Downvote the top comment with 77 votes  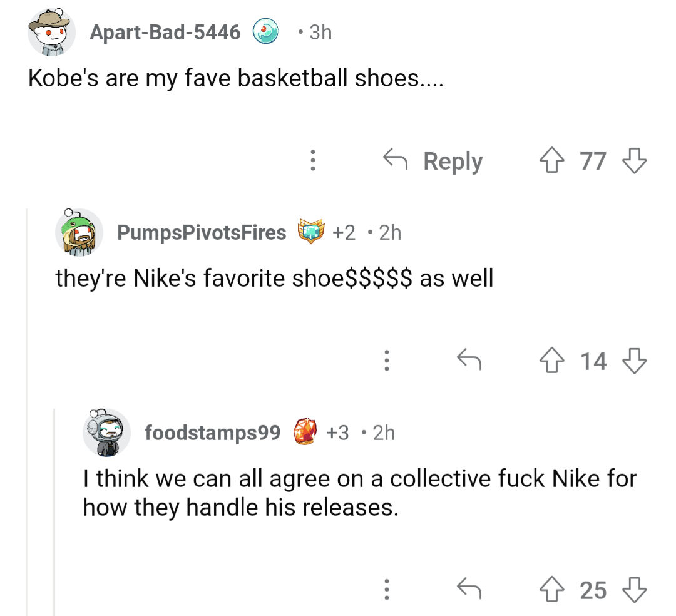pyautogui.click(x=635, y=160)
